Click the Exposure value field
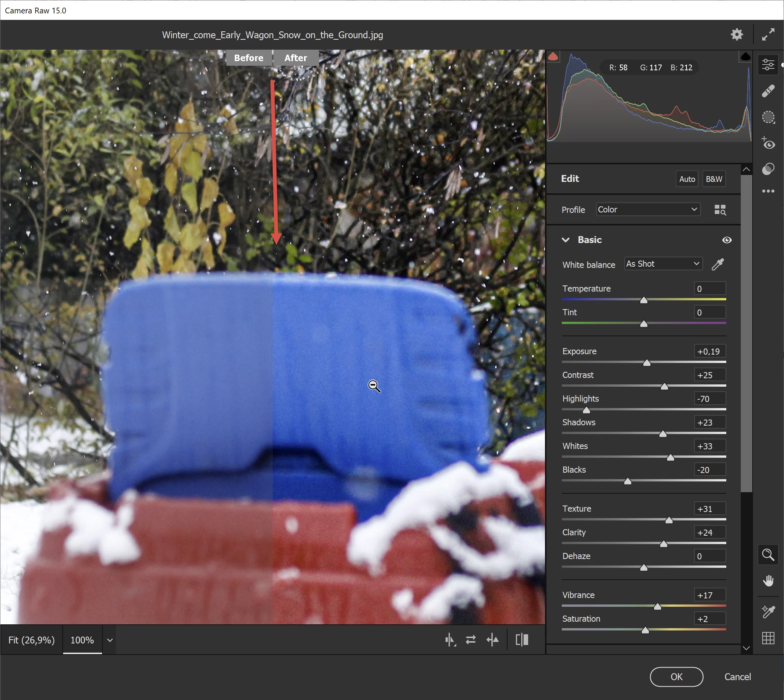Viewport: 784px width, 700px height. click(x=709, y=352)
